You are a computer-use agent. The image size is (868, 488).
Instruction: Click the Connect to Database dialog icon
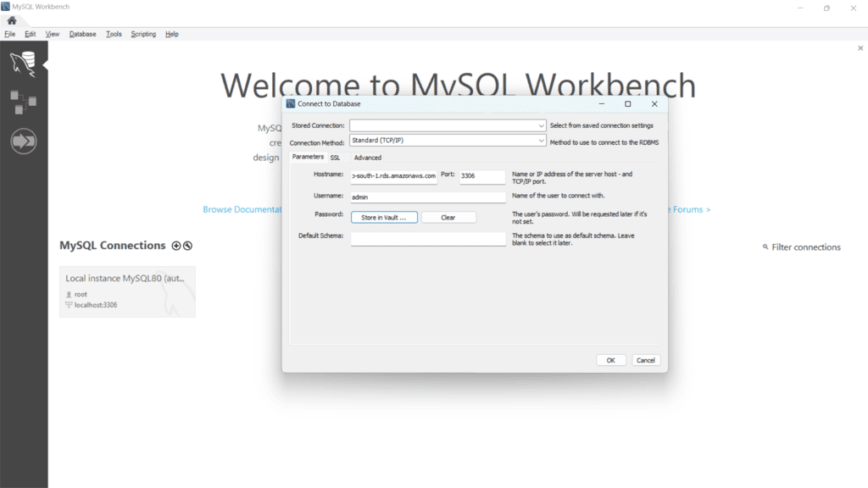pos(291,103)
